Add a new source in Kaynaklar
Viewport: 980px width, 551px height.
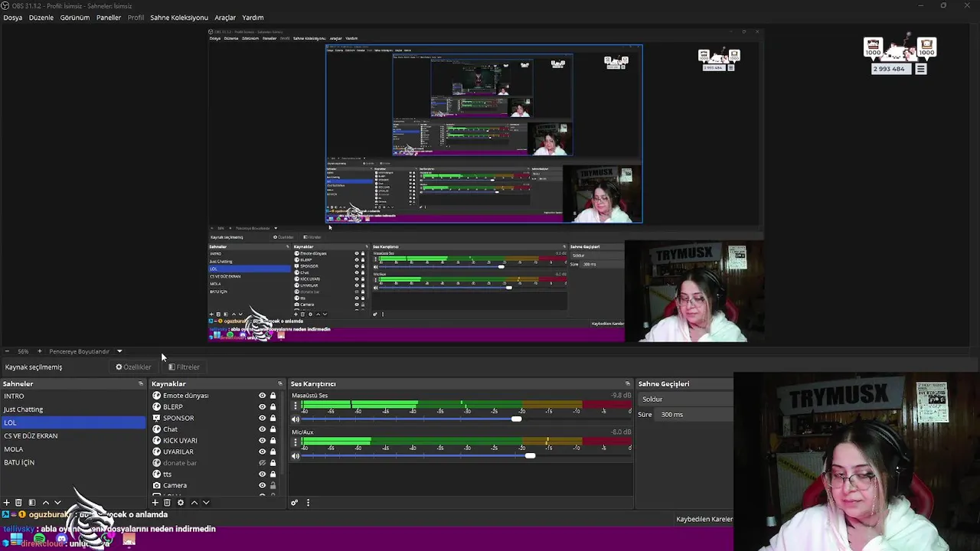pos(155,503)
